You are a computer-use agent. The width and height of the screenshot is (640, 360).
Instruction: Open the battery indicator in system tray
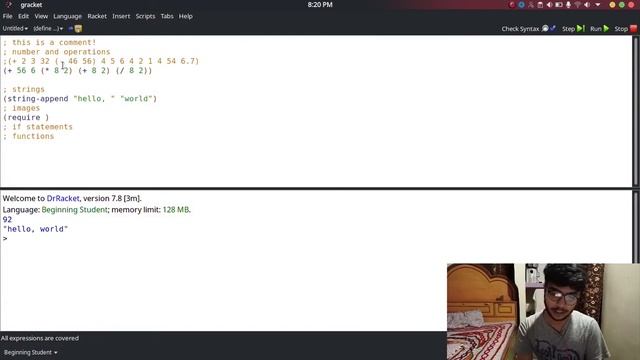click(559, 5)
